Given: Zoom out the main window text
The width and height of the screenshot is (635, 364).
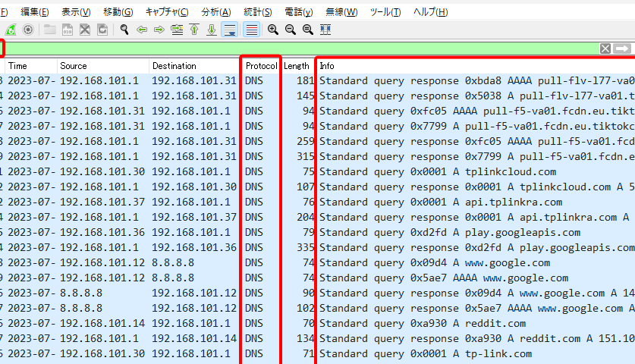Looking at the screenshot, I should pyautogui.click(x=291, y=30).
